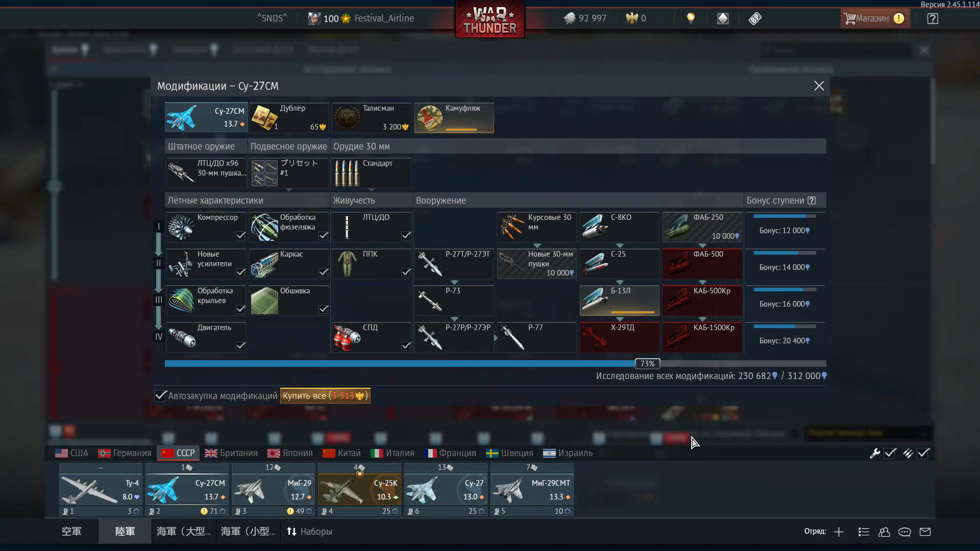Screen dimensions: 980x551
Task: Open the Двигатель modification
Action: tap(206, 337)
